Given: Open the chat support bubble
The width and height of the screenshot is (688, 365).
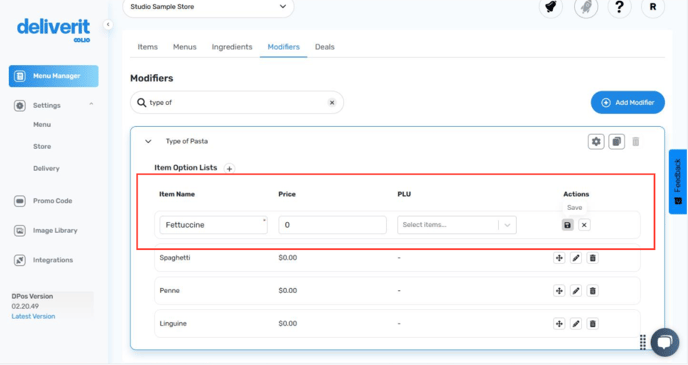Looking at the screenshot, I should [665, 342].
